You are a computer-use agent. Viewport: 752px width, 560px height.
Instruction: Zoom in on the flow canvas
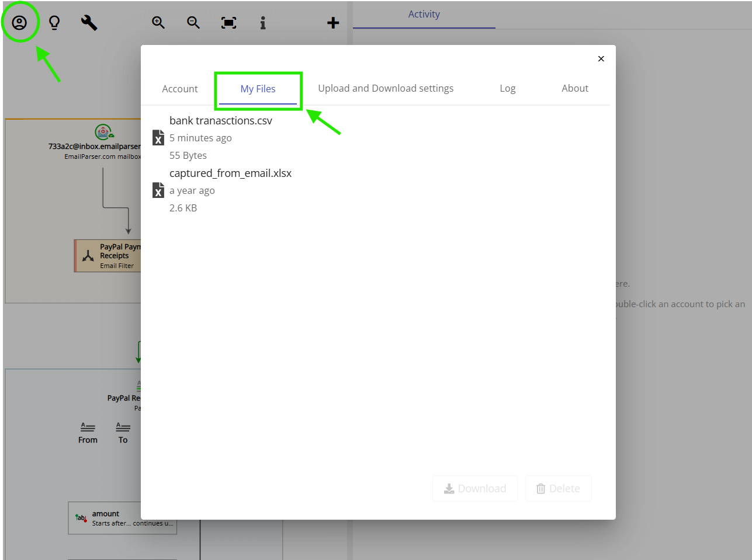(158, 22)
